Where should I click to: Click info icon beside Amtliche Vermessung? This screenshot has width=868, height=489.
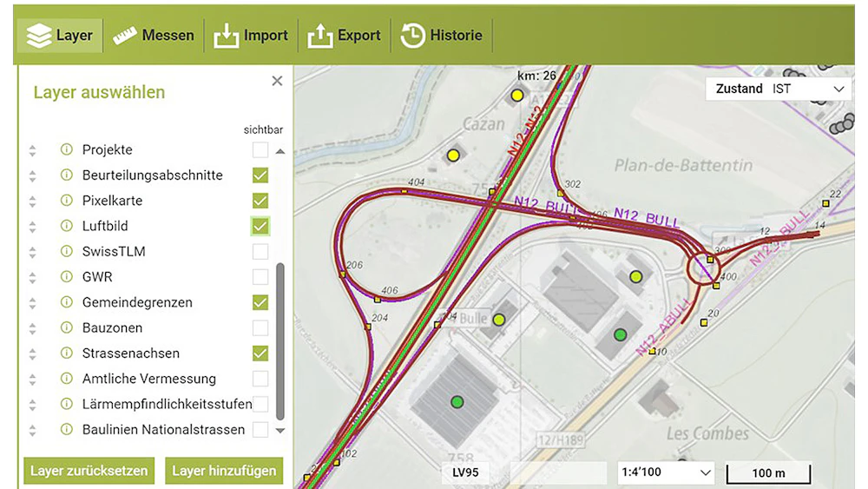(66, 379)
